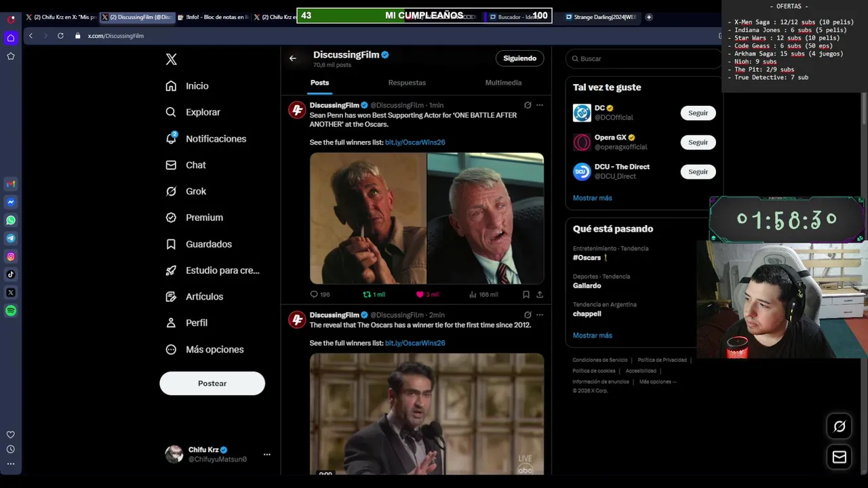Switch to Strange Darling browser tab
Image resolution: width=868 pixels, height=488 pixels.
601,17
